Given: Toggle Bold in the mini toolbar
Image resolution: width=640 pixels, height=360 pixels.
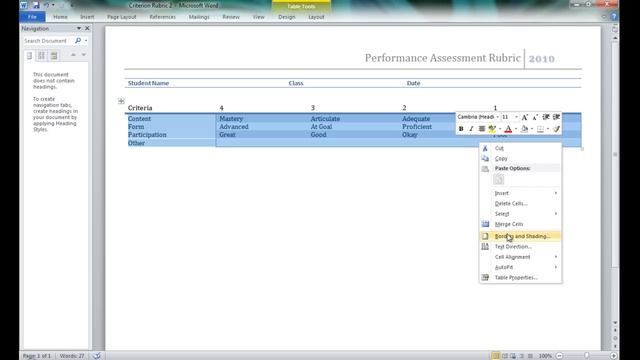Looking at the screenshot, I should 461,129.
